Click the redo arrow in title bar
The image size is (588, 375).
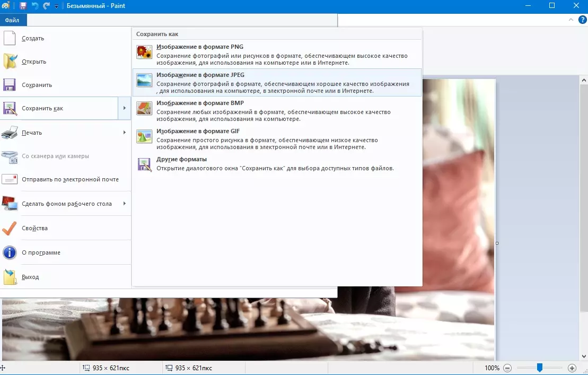click(x=47, y=6)
